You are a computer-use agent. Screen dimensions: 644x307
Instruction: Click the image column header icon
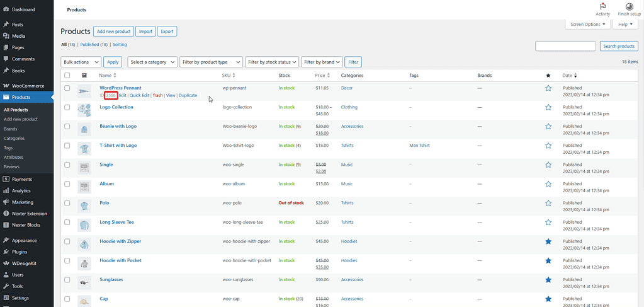[84, 76]
